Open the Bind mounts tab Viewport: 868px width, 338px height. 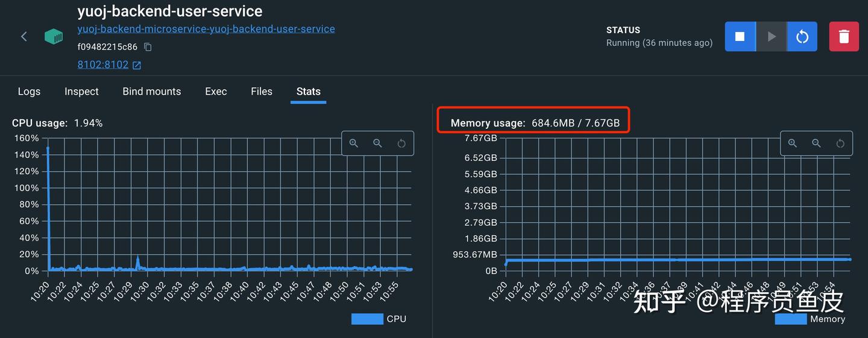152,92
